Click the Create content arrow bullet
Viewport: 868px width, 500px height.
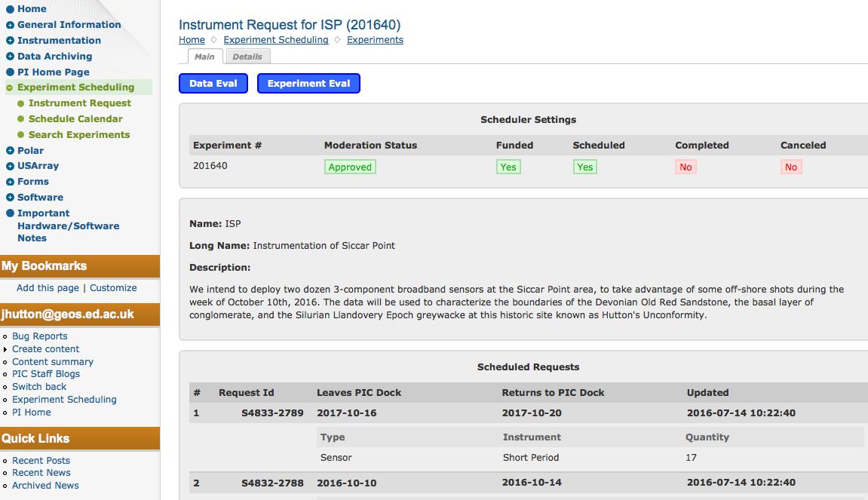pyautogui.click(x=6, y=349)
